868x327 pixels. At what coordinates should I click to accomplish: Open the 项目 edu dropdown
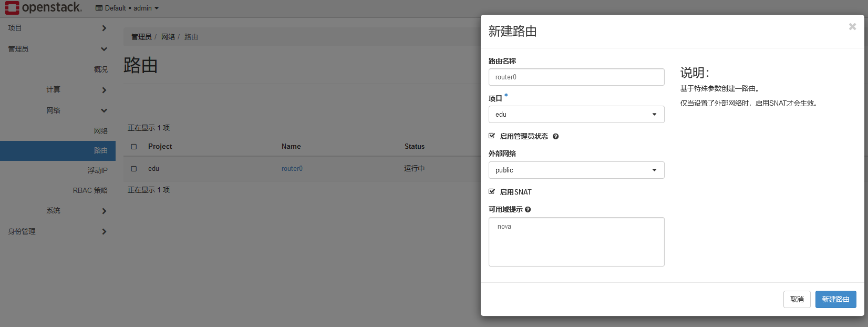(x=576, y=115)
